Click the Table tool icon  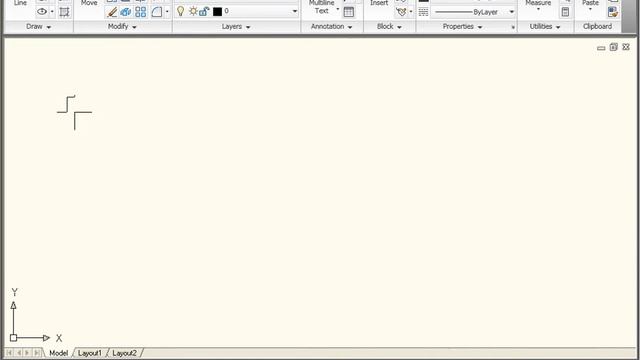pos(349,12)
